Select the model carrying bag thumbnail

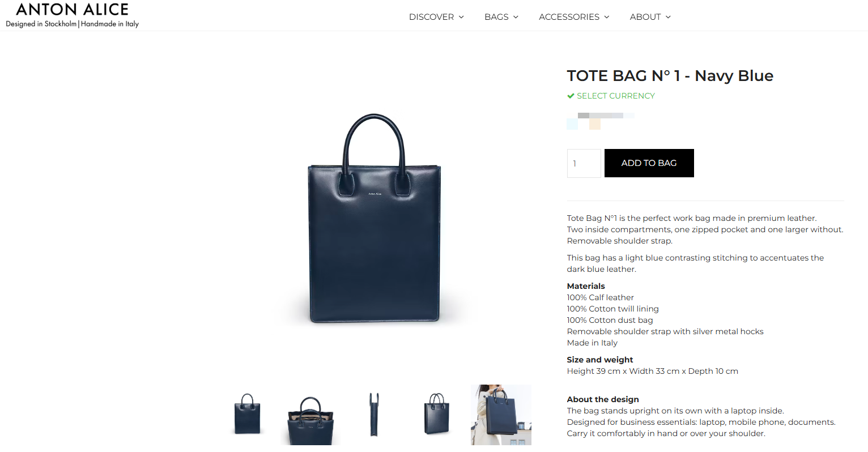tap(501, 415)
